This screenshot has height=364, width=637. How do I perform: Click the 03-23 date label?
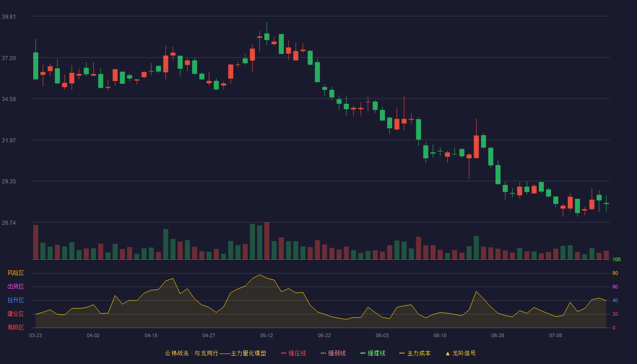[x=35, y=335]
